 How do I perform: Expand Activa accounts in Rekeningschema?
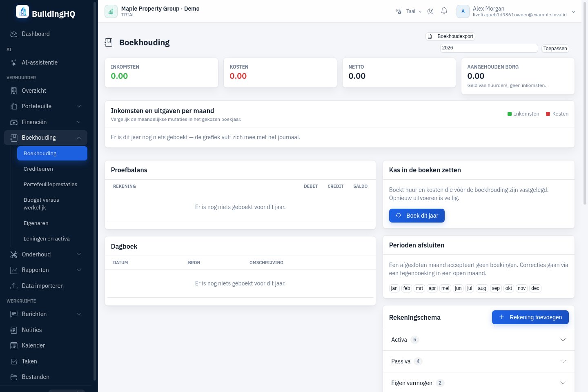pos(479,340)
